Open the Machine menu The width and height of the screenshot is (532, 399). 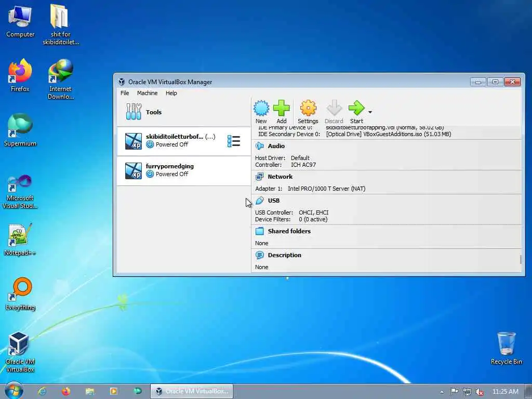click(x=147, y=93)
